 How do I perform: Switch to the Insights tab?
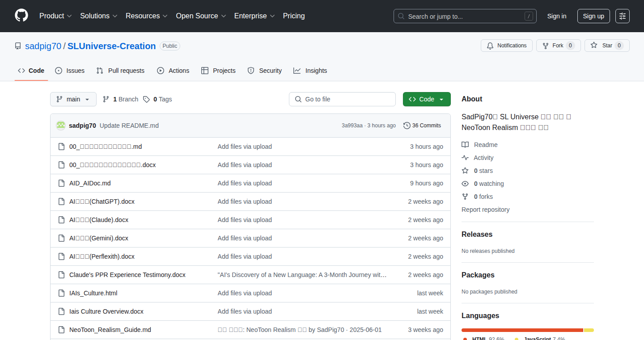(x=310, y=71)
